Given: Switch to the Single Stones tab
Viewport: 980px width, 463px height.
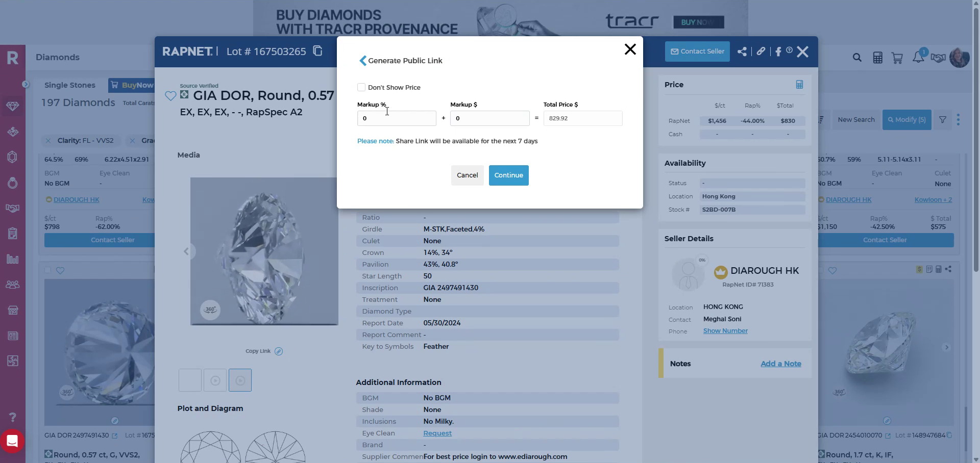Looking at the screenshot, I should coord(70,85).
